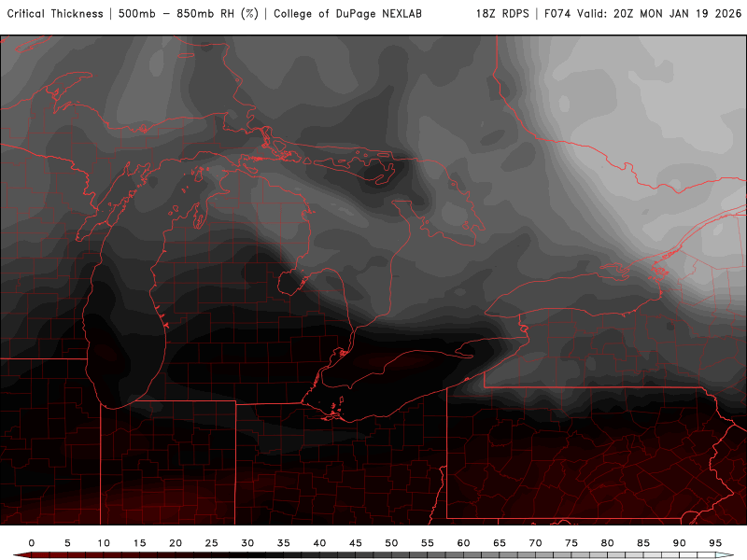This screenshot has width=747, height=560.
Task: Click the 95 label on the color scale
Action: click(x=715, y=543)
